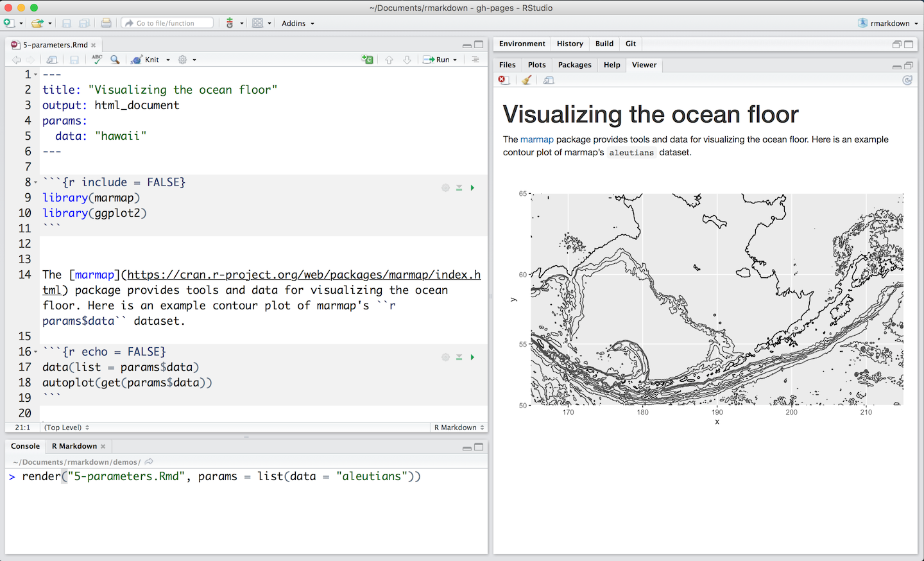The height and width of the screenshot is (561, 924).
Task: Open find and replace magnifier
Action: coord(115,60)
